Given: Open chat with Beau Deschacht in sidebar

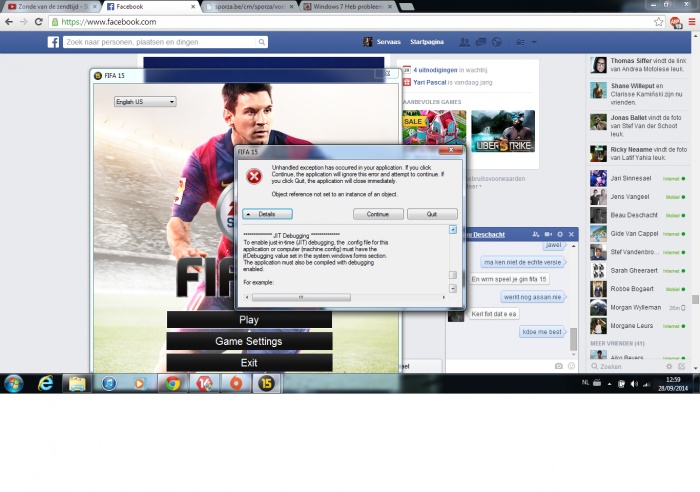Looking at the screenshot, I should [638, 215].
